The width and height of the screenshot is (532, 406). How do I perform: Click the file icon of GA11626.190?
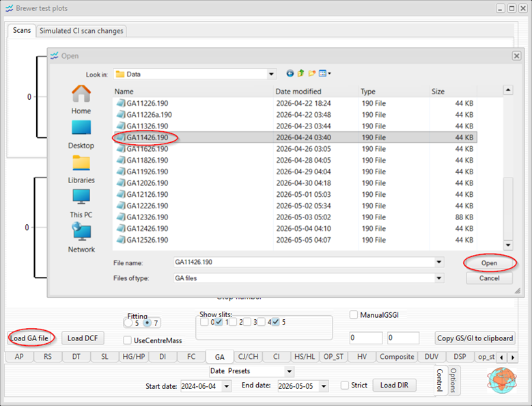point(121,148)
